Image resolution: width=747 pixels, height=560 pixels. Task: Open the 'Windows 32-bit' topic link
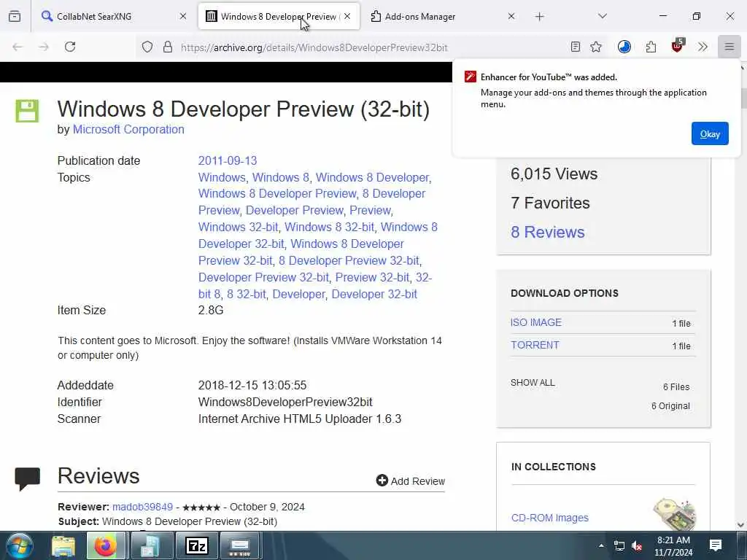pyautogui.click(x=238, y=227)
